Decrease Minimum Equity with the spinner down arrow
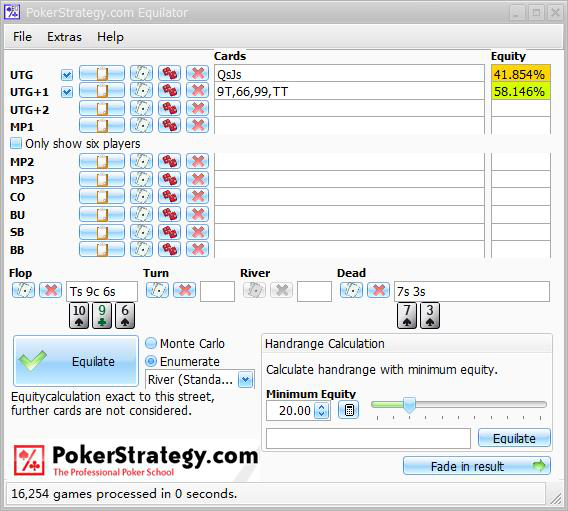This screenshot has height=511, width=568. 322,415
